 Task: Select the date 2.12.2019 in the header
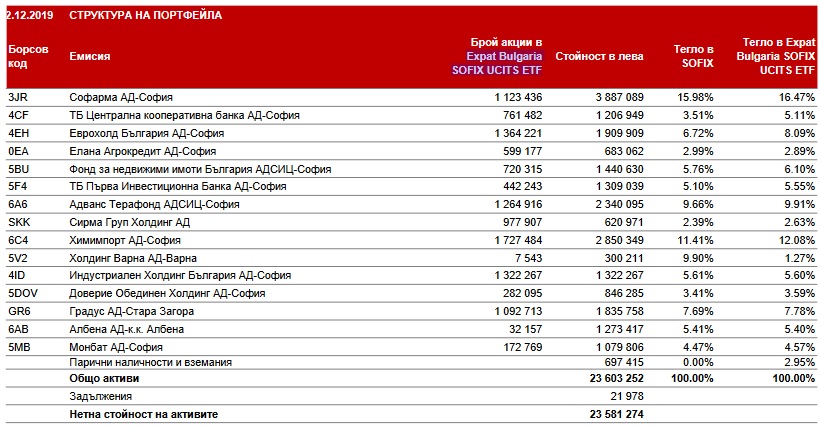pos(30,15)
